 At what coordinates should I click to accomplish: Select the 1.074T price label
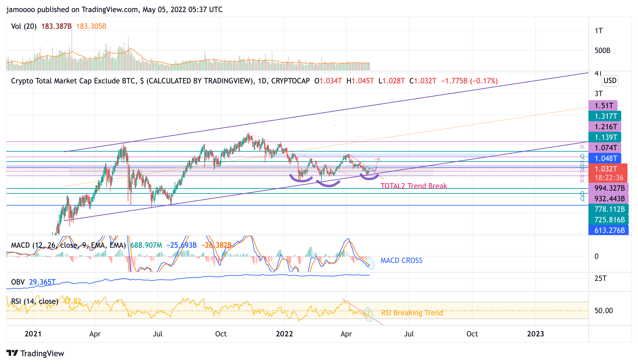pos(605,148)
